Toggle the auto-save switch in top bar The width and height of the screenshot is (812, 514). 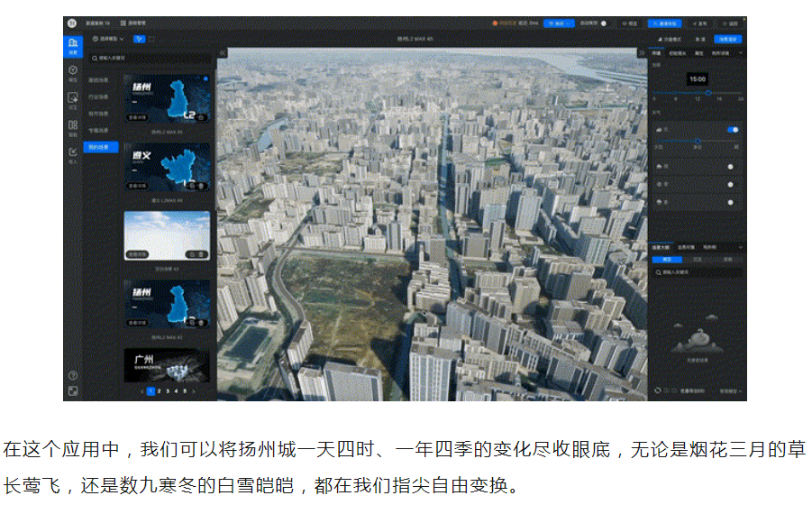click(x=602, y=23)
